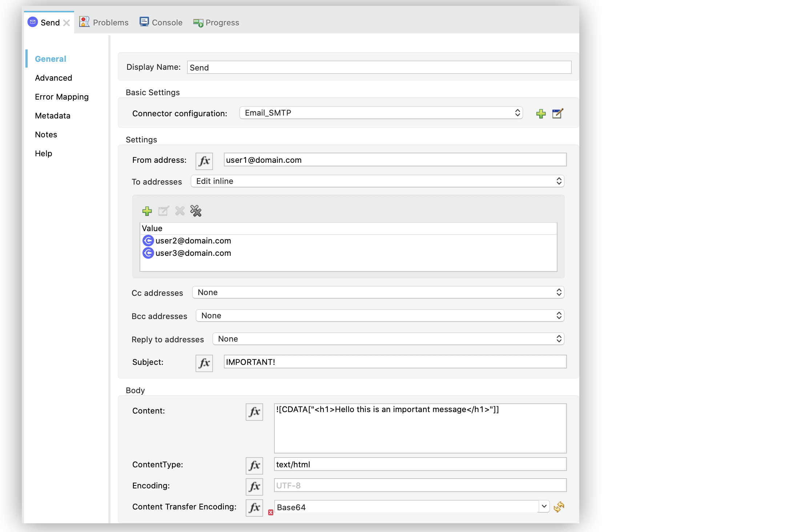Click the user2@domain.com address entry
Screen dimensions: 793x532
point(193,241)
